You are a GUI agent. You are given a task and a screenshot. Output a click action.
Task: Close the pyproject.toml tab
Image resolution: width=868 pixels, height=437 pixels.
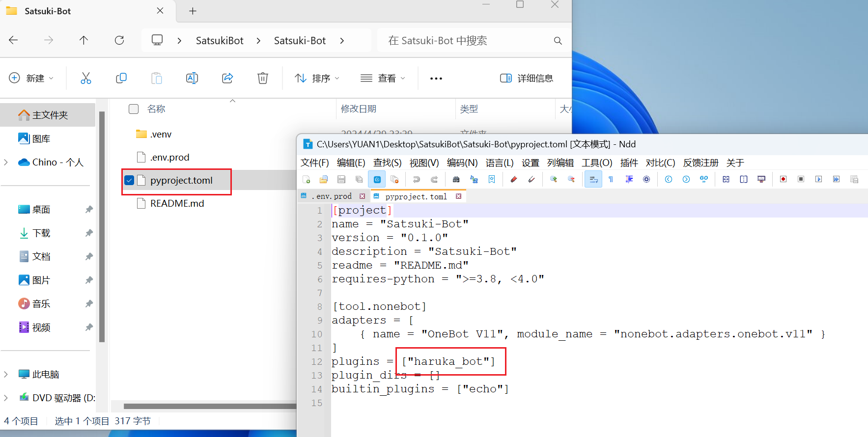tap(459, 196)
